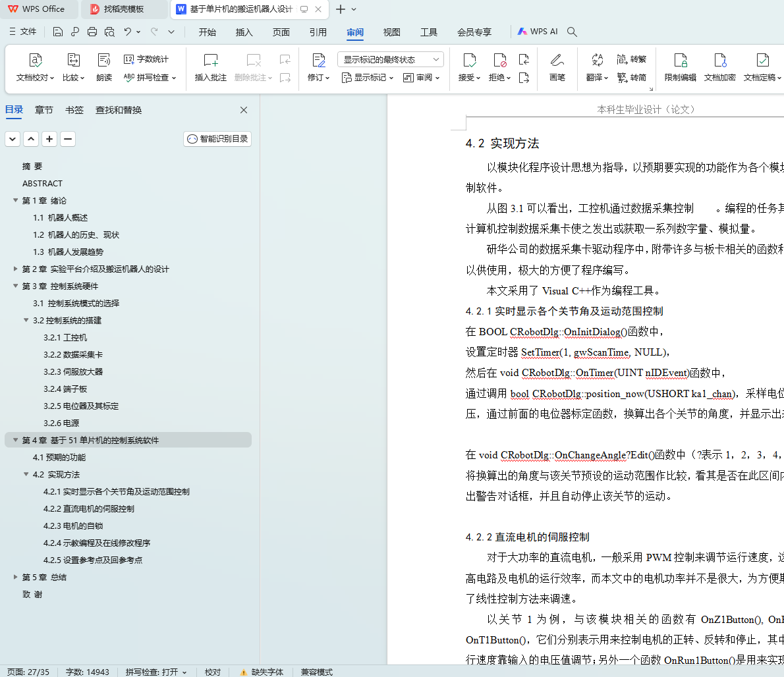Select the 画笔 pen tool
Screen dimensions: 784x677
pos(557,67)
